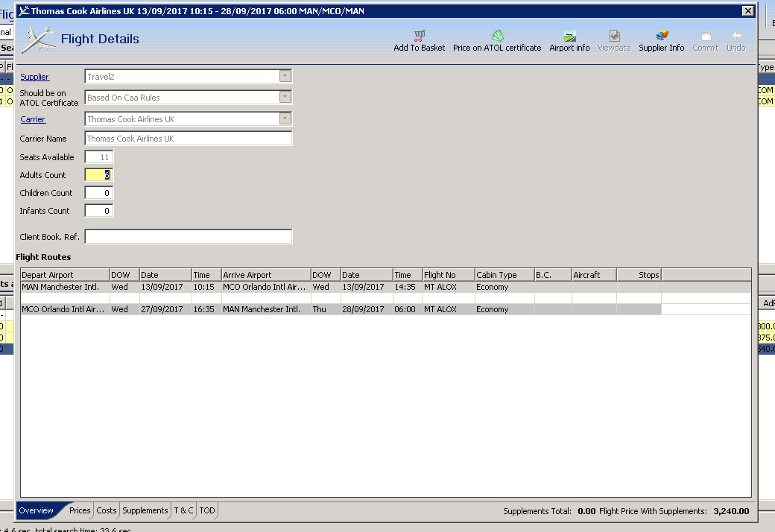Click the Add To Basket cart icon
The image size is (775, 532).
[419, 36]
